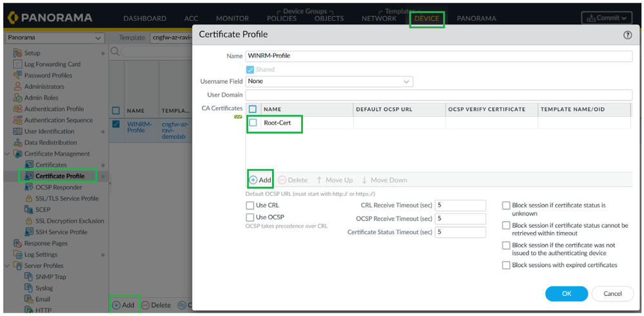Select the OCSP Responder sidebar icon
Viewport: 644px width, 316px height.
[x=29, y=188]
